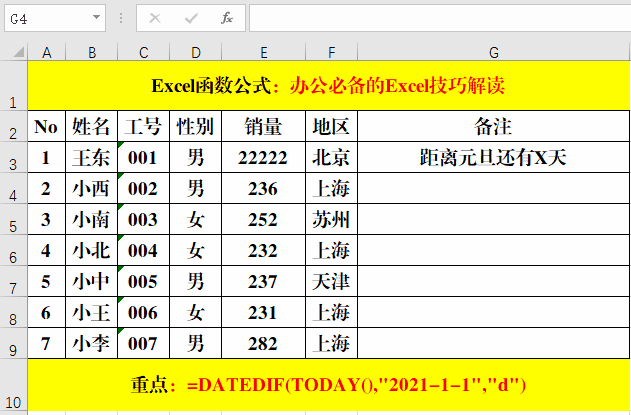
Task: Click the '工号' header cell
Action: pos(144,126)
